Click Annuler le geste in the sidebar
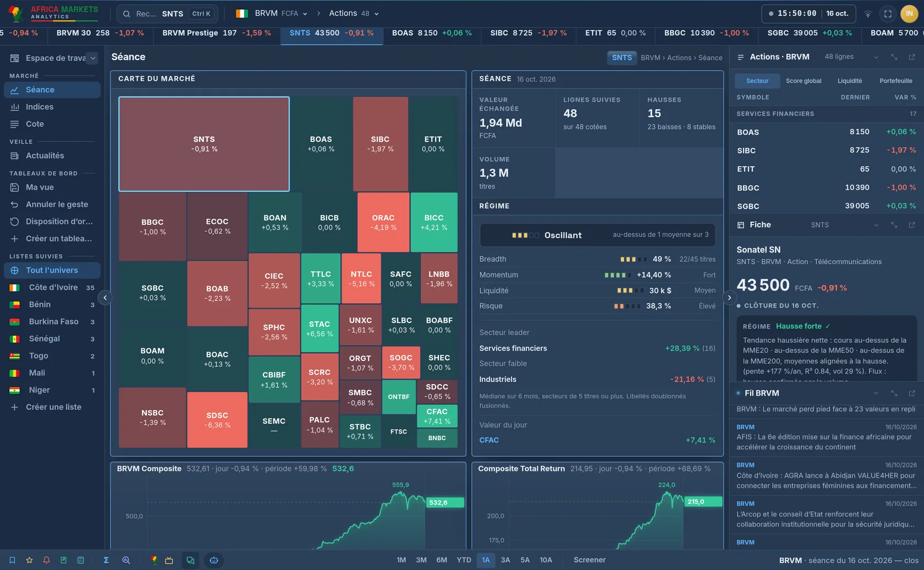The image size is (924, 570). click(52, 204)
